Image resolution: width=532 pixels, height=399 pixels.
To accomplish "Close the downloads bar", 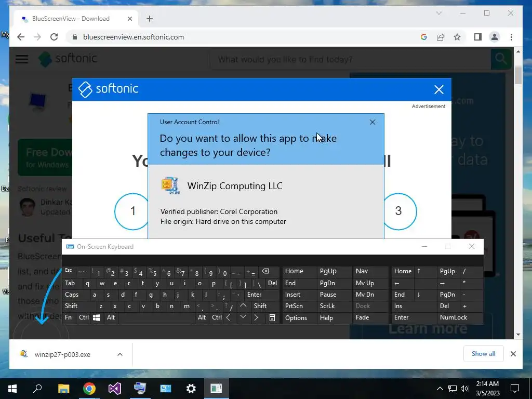I will coord(513,354).
